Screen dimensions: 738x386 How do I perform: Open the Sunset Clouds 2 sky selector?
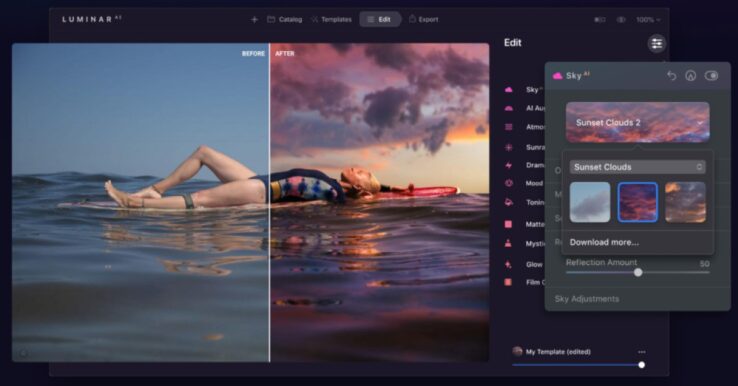click(x=638, y=122)
